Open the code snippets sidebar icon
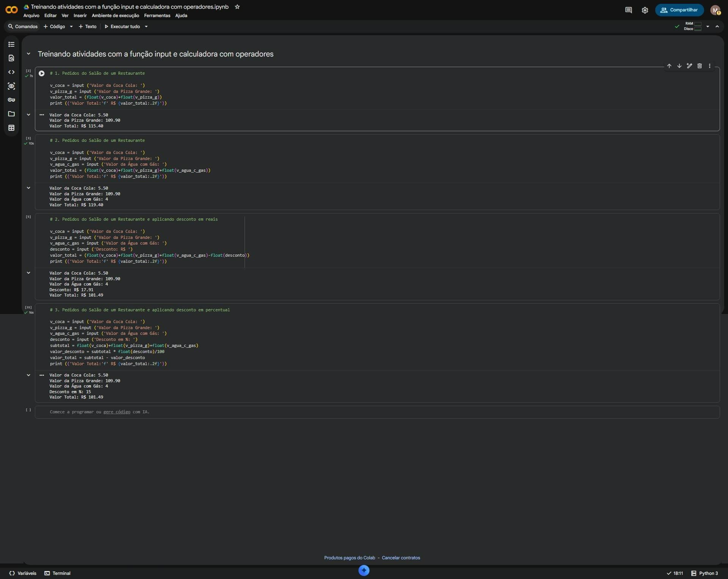728x579 pixels. point(11,72)
